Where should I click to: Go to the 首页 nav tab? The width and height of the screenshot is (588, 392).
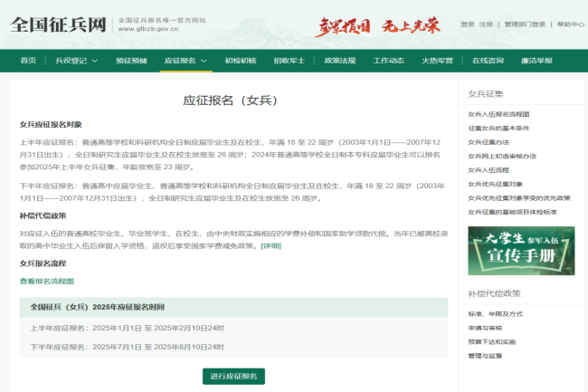point(28,61)
